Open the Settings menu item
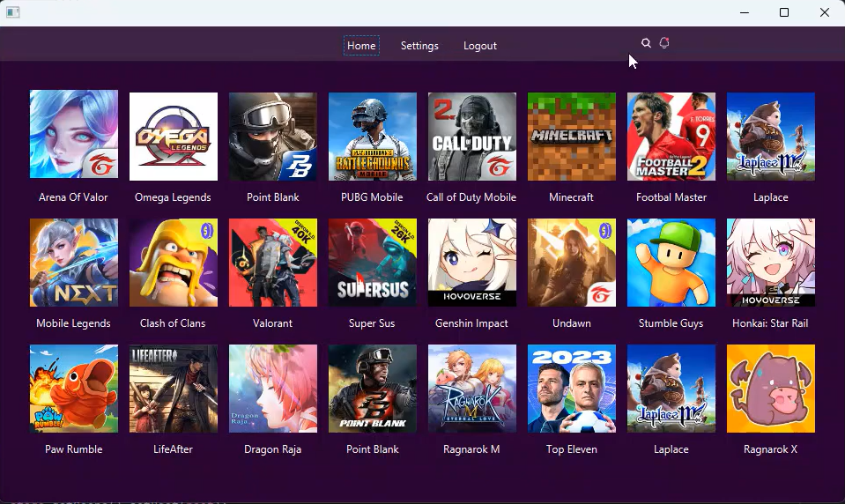This screenshot has height=504, width=845. coord(419,46)
